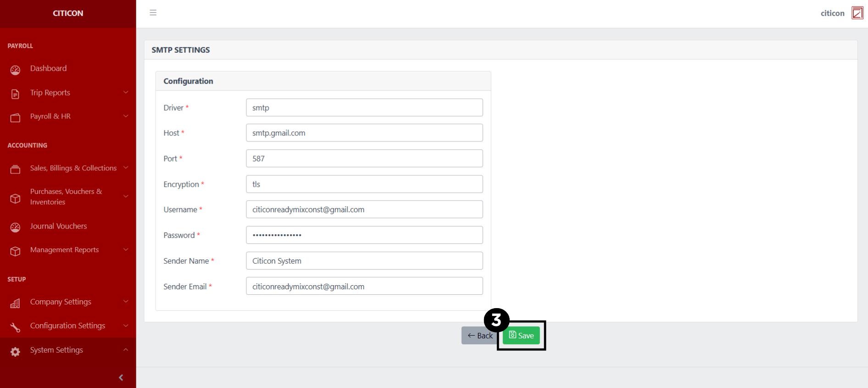Click the Trip Reports document icon
Viewport: 868px width, 388px height.
[x=15, y=94]
